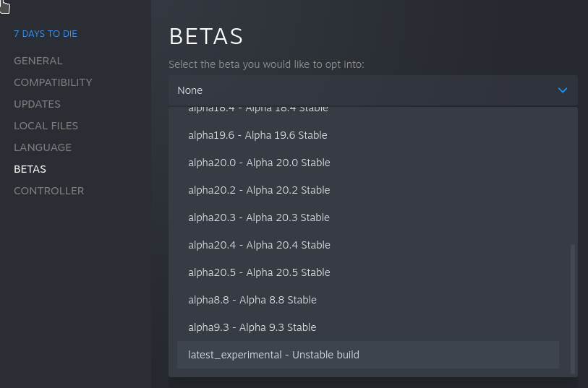The image size is (588, 388).
Task: Open the Local Files tab
Action: click(46, 126)
